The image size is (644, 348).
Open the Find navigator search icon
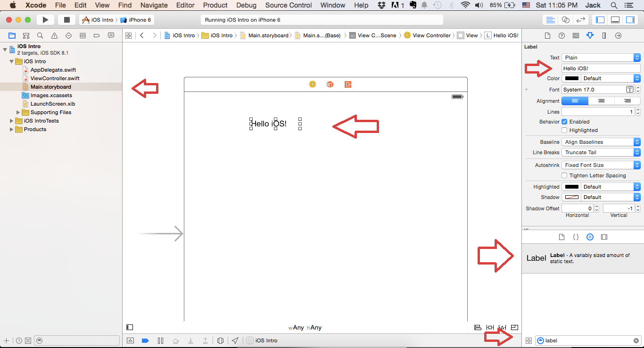[x=41, y=35]
